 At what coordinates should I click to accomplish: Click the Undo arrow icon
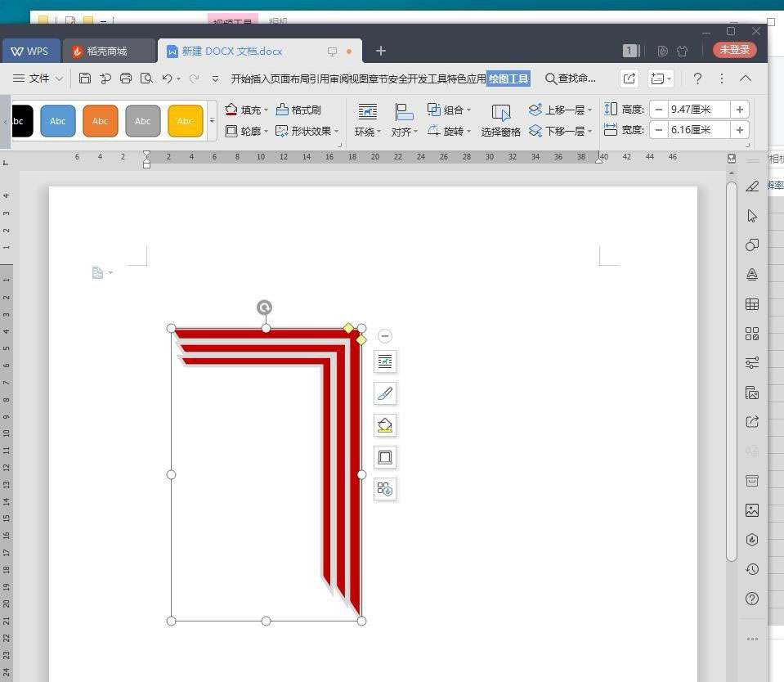point(167,79)
